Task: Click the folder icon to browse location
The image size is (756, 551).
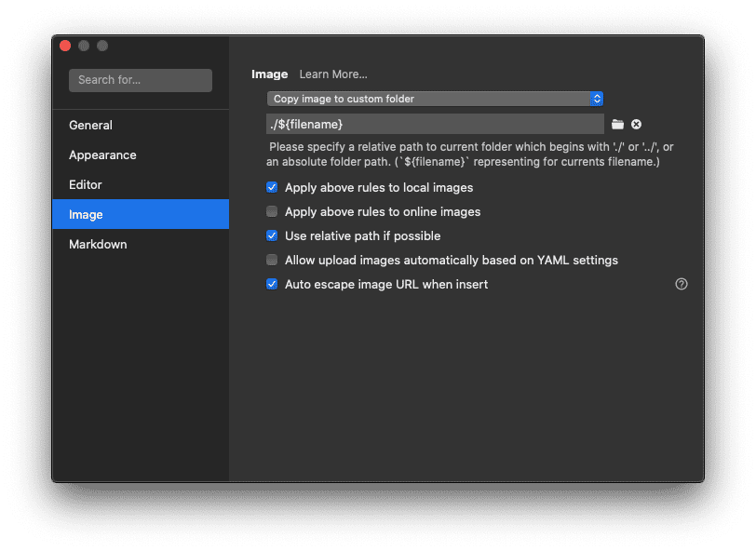Action: coord(617,124)
